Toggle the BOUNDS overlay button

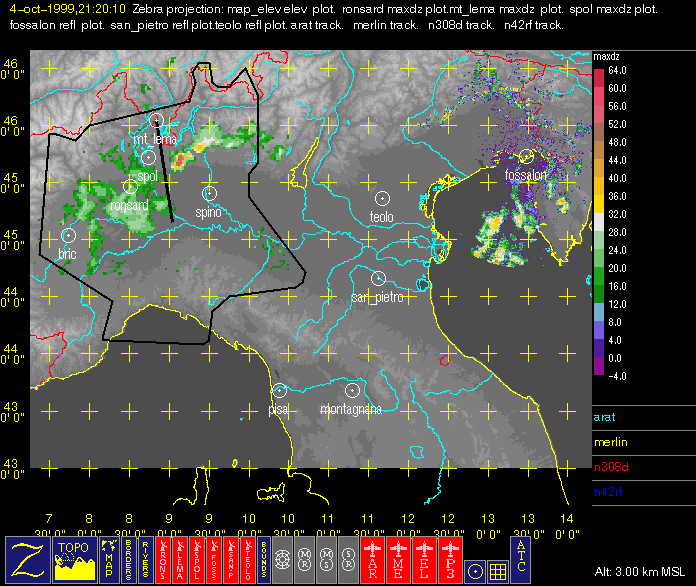pyautogui.click(x=263, y=559)
